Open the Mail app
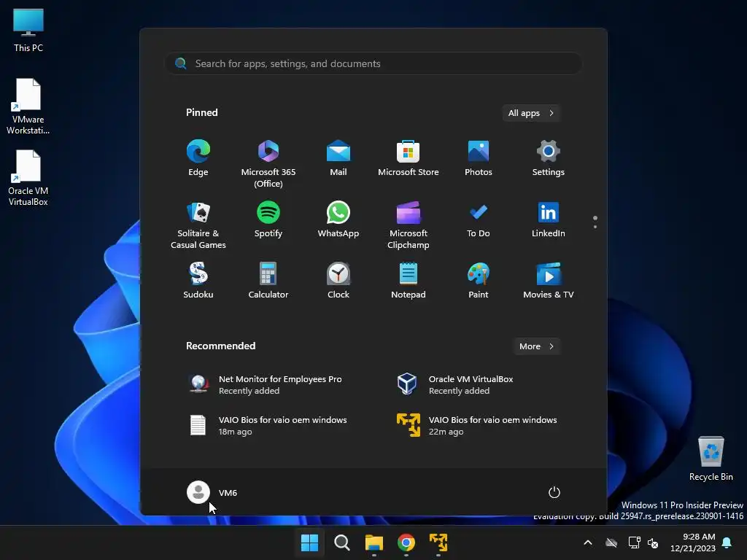Image resolution: width=747 pixels, height=560 pixels. click(338, 158)
